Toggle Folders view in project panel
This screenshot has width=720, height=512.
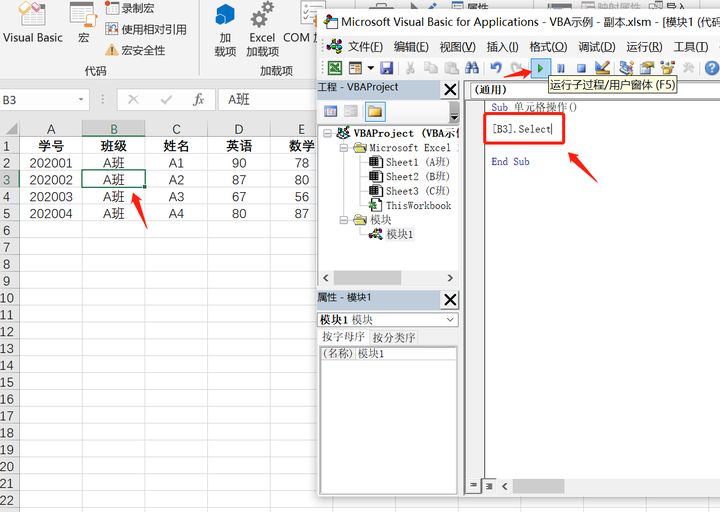pos(375,111)
